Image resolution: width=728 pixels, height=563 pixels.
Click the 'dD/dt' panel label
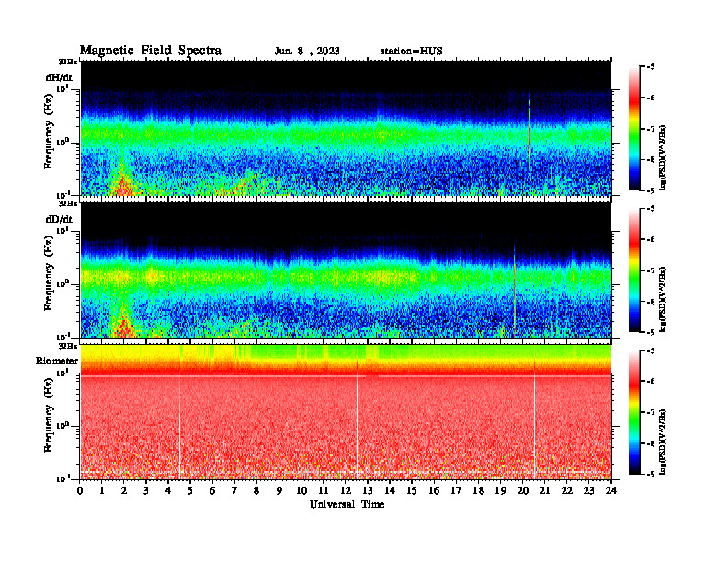pos(59,219)
